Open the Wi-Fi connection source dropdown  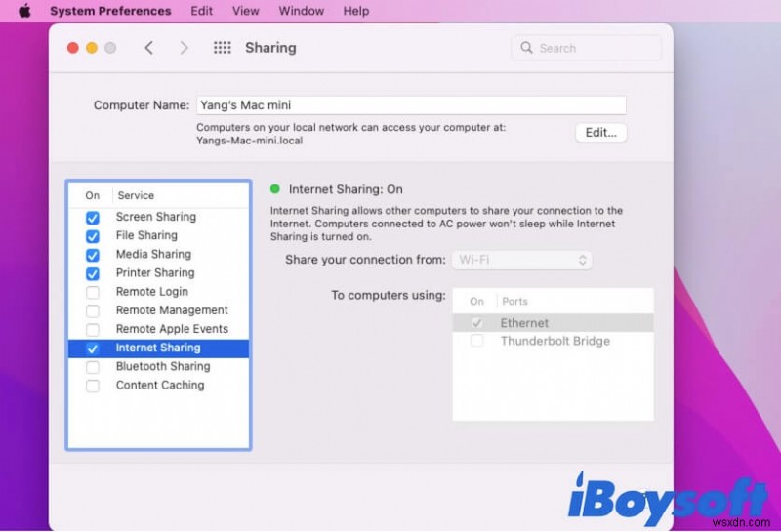click(x=521, y=260)
